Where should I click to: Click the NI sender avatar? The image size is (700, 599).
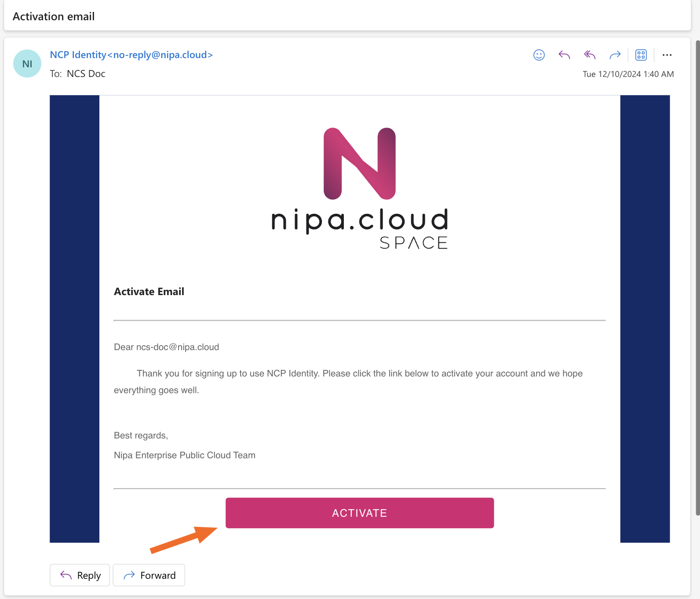(x=27, y=64)
